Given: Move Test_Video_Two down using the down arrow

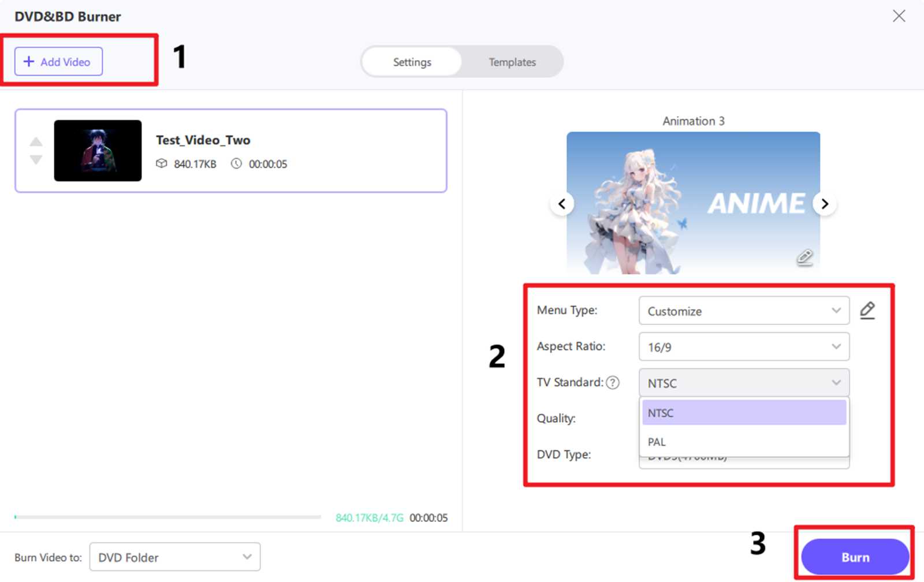Looking at the screenshot, I should [36, 160].
